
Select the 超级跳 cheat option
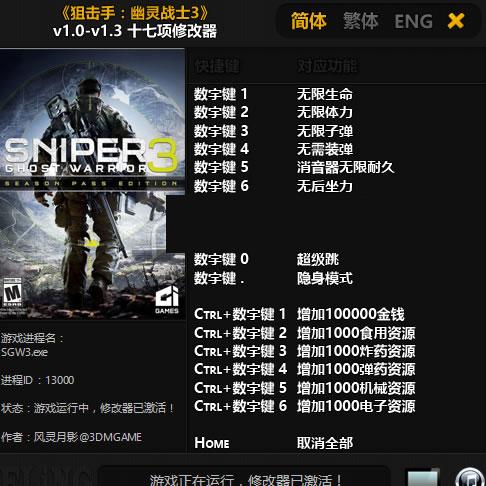(318, 259)
